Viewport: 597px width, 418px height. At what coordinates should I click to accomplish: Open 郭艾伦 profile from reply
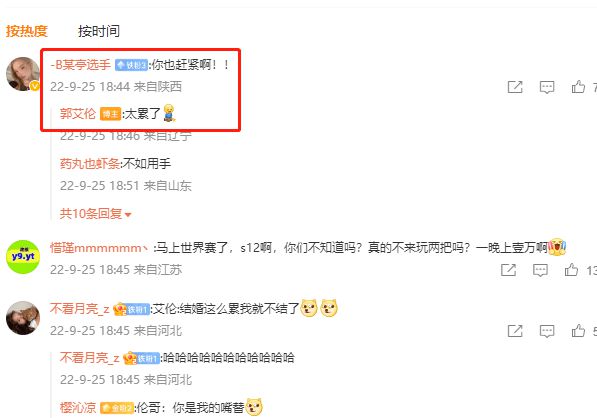coord(78,113)
